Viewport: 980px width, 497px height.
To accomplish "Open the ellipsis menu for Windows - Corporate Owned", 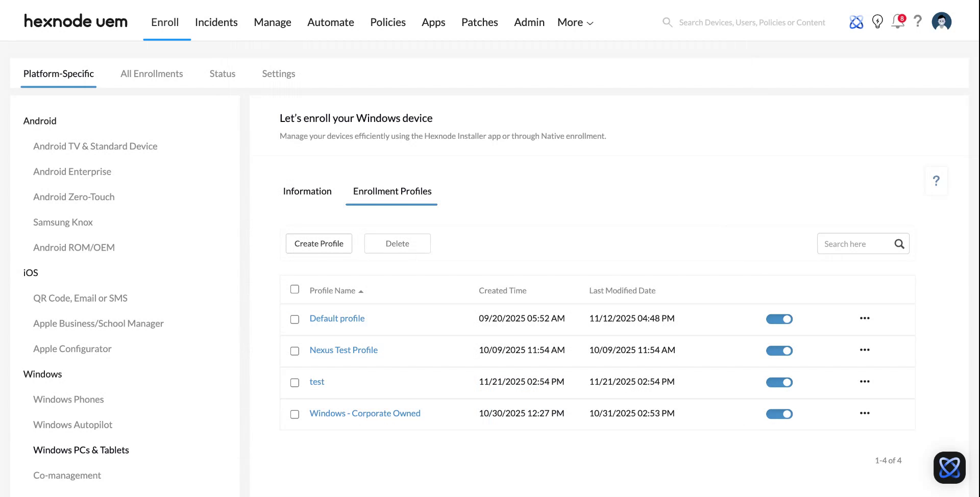I will 865,413.
